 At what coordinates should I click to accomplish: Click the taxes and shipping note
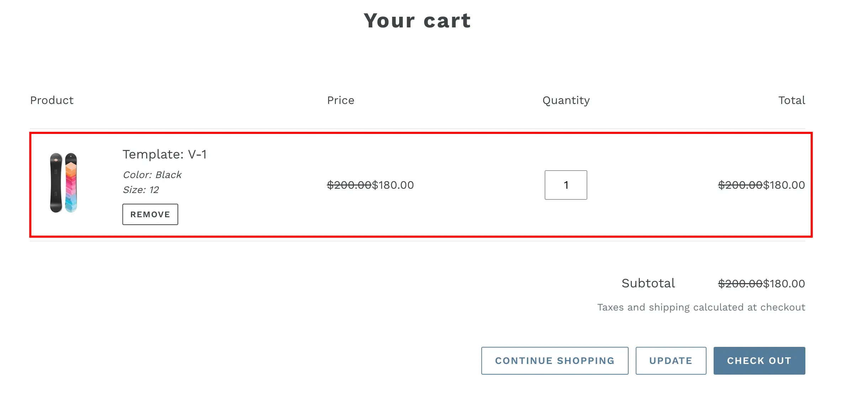701,307
